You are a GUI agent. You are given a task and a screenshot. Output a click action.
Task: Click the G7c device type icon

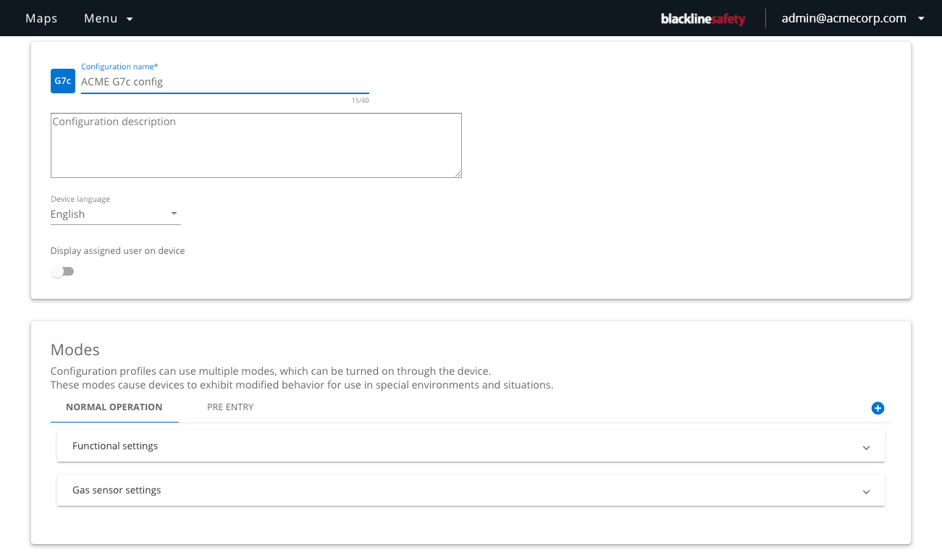[63, 81]
